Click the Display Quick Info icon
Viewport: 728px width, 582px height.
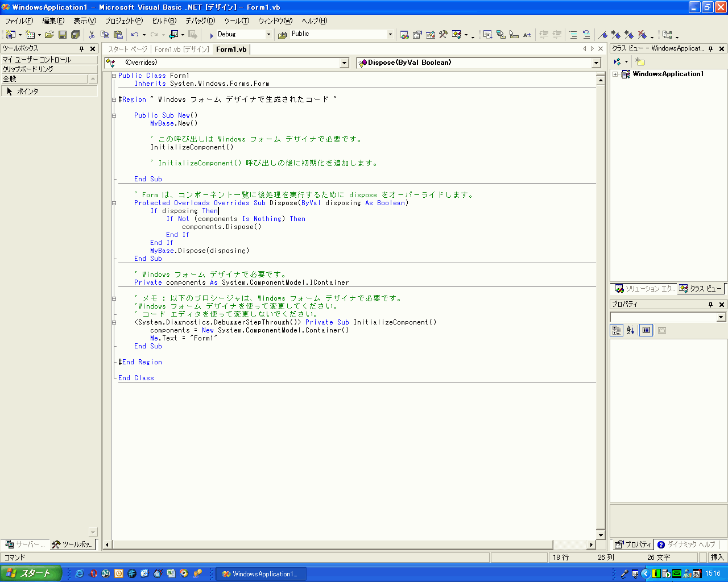(x=514, y=35)
